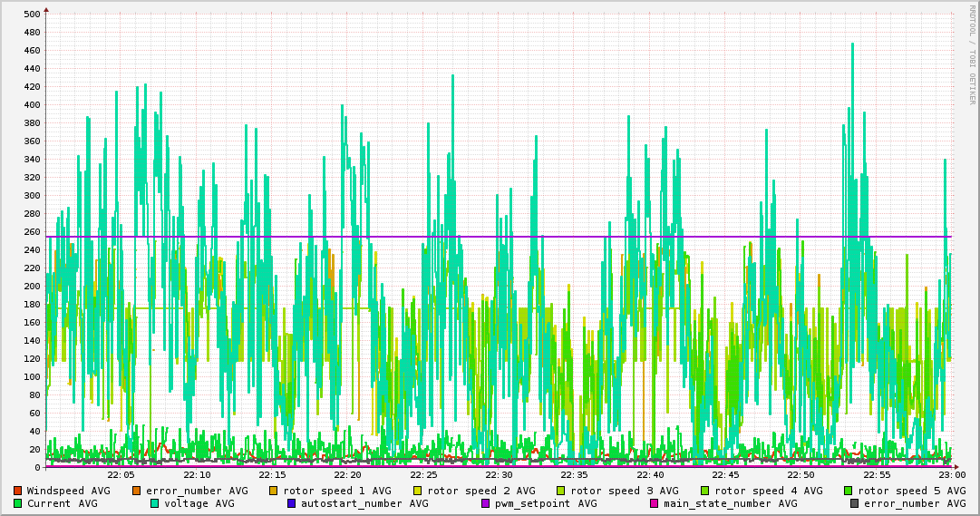The height and width of the screenshot is (516, 980).
Task: Select the blue autostart_number AVG swatch
Action: (292, 503)
